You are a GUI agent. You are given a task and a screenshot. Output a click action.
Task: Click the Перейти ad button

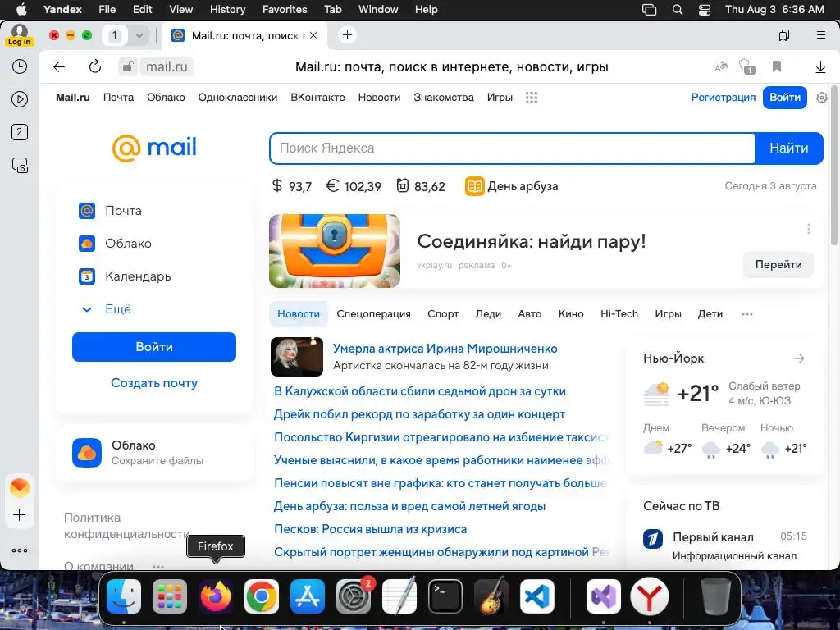(778, 265)
